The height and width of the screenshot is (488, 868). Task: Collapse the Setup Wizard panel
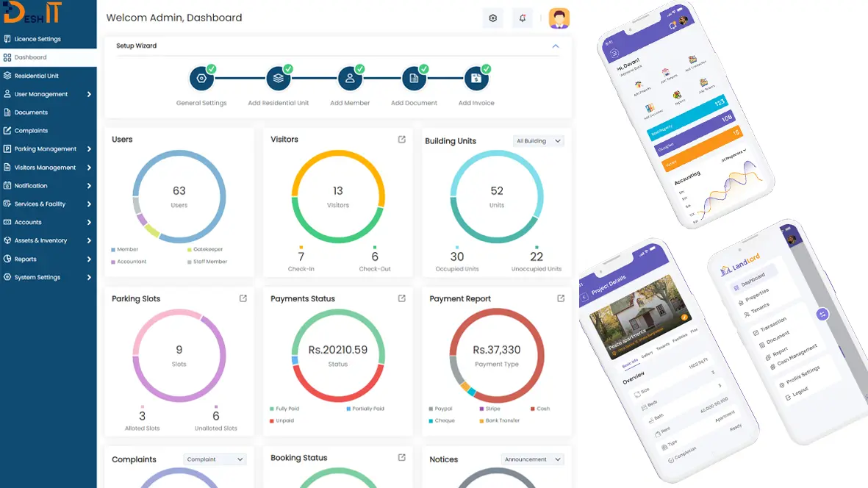pos(556,46)
